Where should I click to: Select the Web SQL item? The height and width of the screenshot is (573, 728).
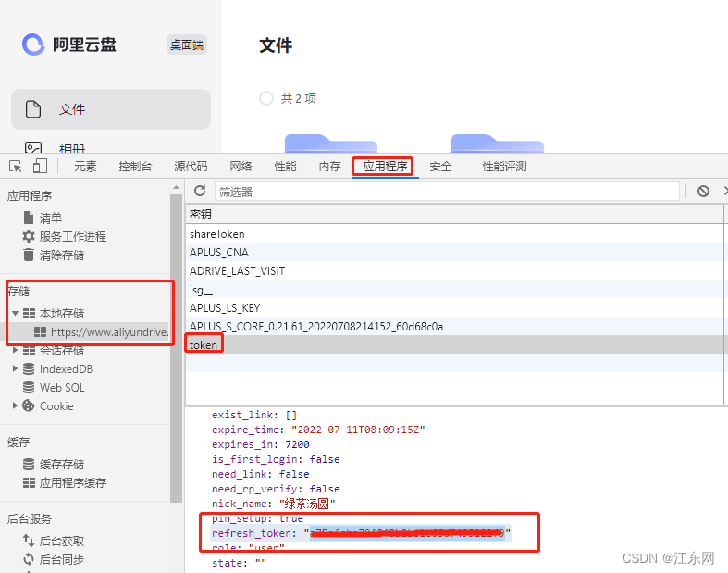click(x=62, y=388)
